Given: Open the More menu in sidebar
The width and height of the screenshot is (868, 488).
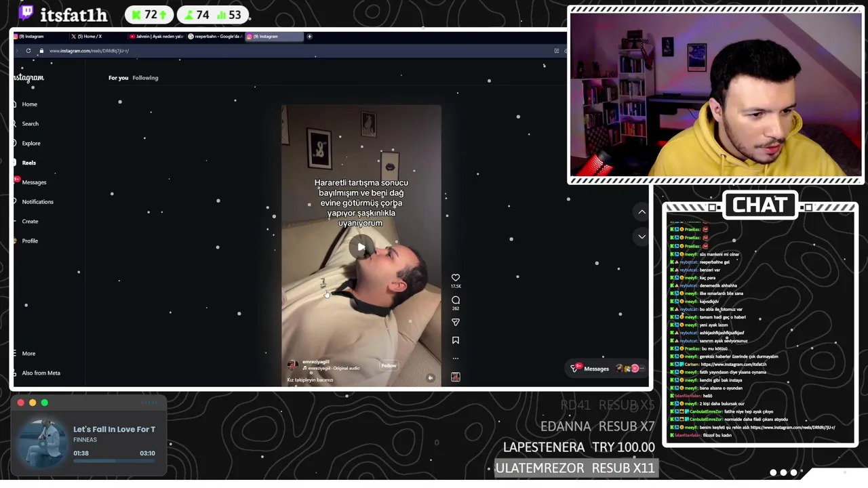Looking at the screenshot, I should click(x=24, y=354).
